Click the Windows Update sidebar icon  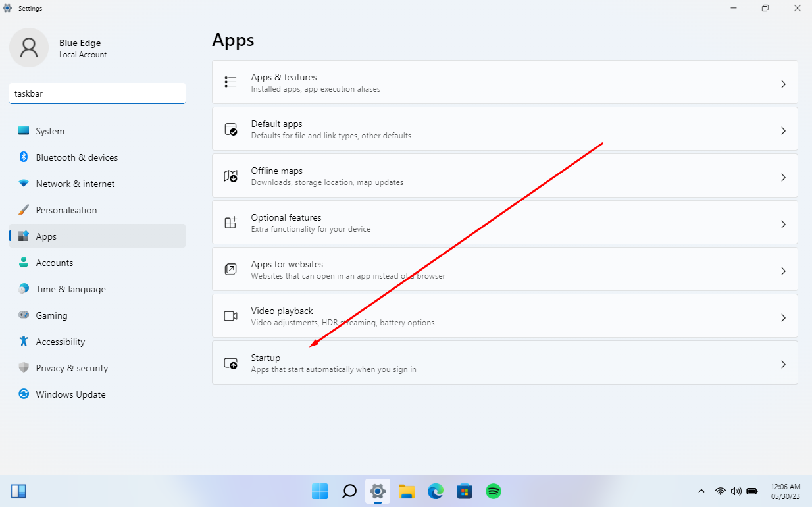click(x=24, y=394)
